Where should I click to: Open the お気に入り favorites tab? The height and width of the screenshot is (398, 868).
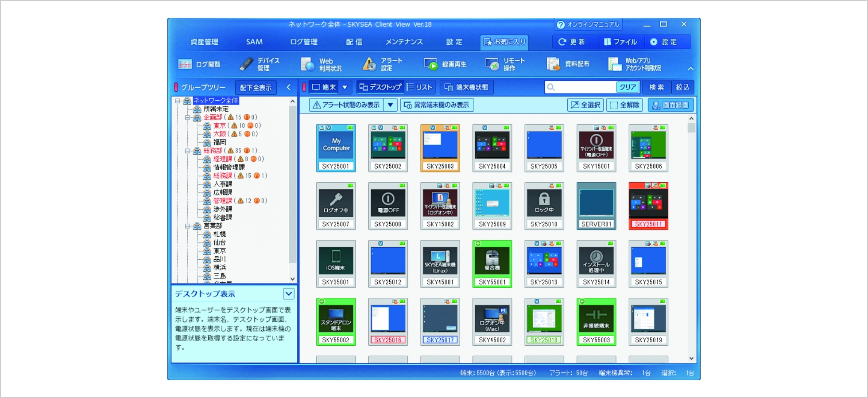pyautogui.click(x=504, y=42)
